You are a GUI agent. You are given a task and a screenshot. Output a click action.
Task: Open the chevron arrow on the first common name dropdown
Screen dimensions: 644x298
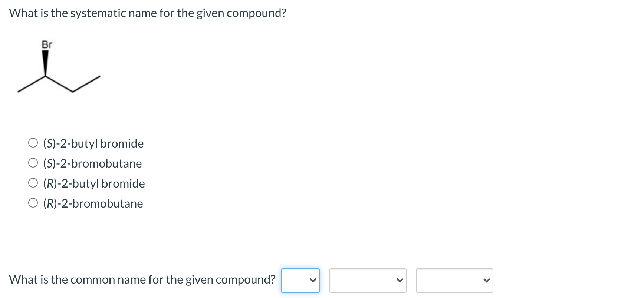(313, 281)
